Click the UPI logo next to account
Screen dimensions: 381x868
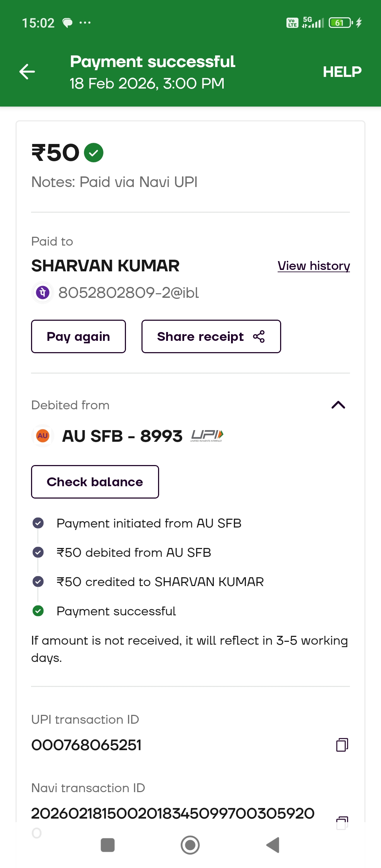[207, 436]
